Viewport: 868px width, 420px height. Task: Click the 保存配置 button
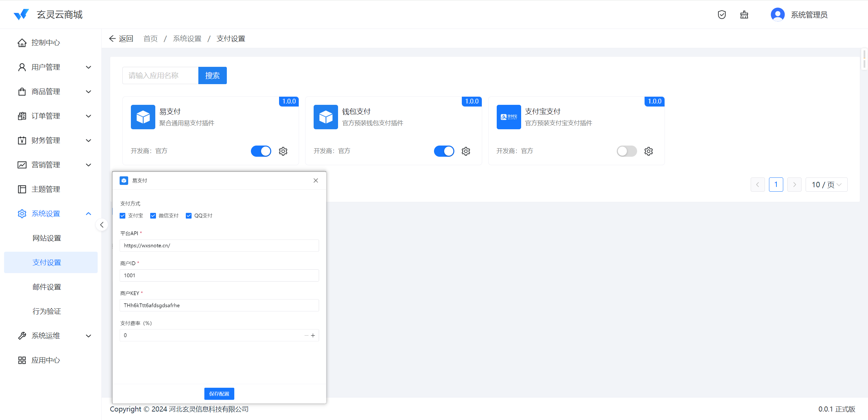pos(219,394)
